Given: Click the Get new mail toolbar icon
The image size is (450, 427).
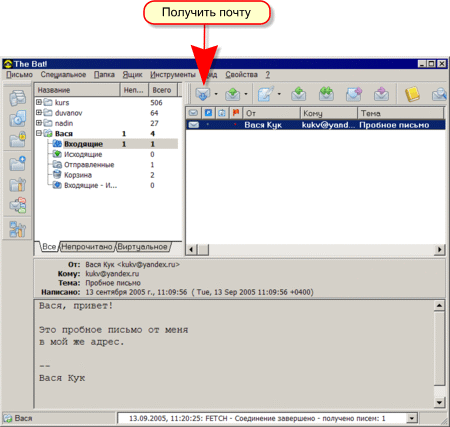Looking at the screenshot, I should tap(203, 94).
